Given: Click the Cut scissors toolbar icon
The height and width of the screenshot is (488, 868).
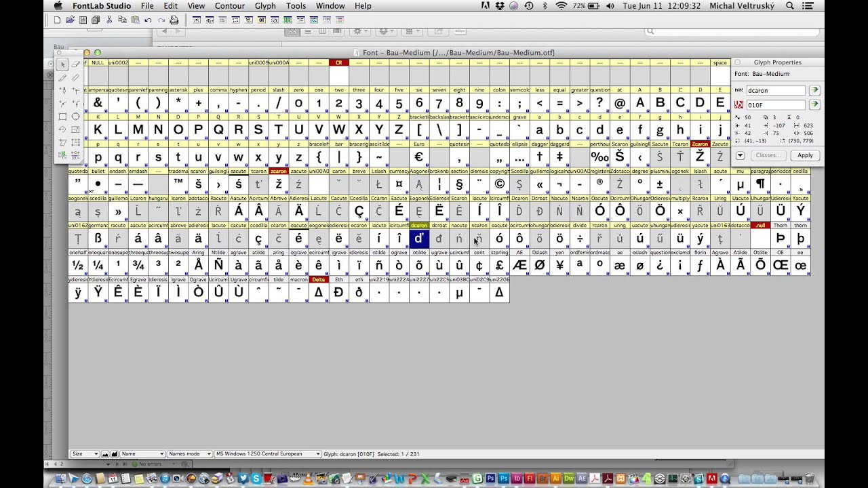Looking at the screenshot, I should click(x=109, y=20).
